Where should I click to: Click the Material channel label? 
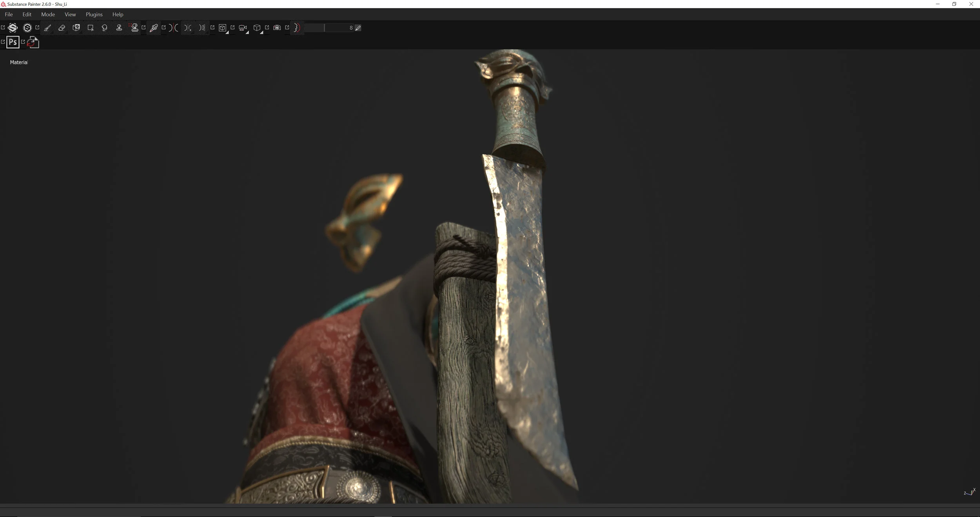[x=19, y=62]
